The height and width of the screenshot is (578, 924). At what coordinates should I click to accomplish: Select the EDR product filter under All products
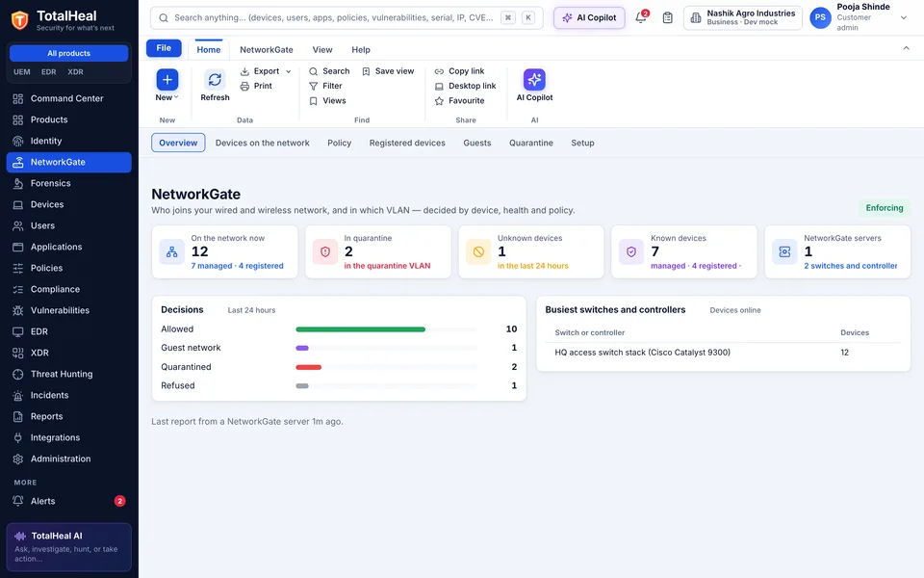tap(49, 72)
